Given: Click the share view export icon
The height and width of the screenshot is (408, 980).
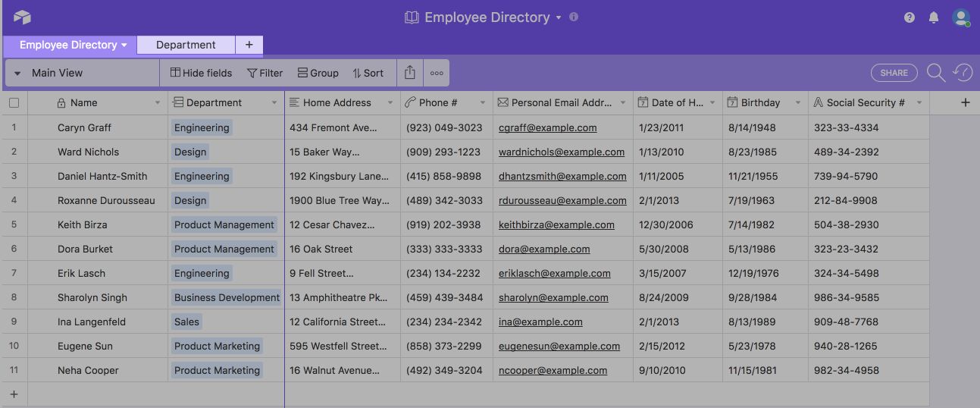Looking at the screenshot, I should click(x=410, y=73).
